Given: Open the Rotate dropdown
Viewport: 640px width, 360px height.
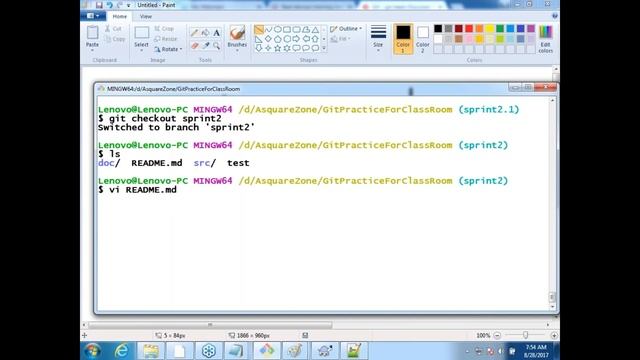Looking at the screenshot, I should coord(168,49).
